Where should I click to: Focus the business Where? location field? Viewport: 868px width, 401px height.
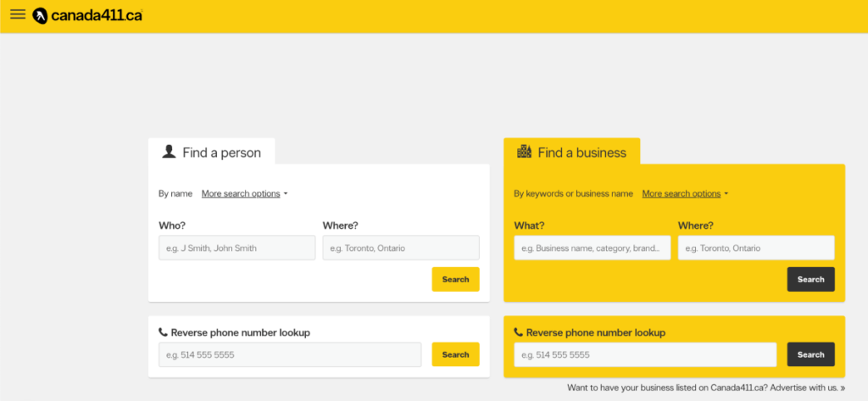click(756, 248)
